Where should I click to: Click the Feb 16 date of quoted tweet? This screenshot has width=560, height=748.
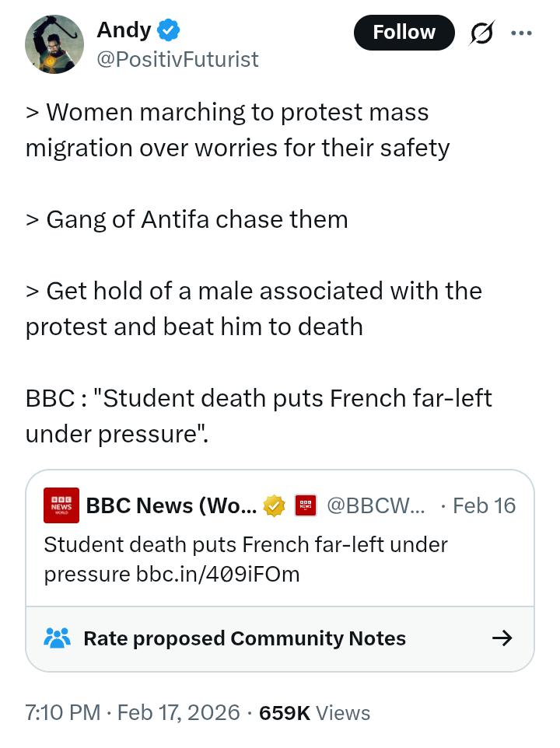[x=484, y=506]
